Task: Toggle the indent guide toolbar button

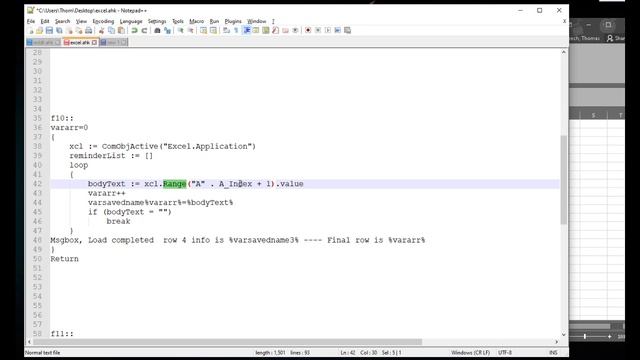Action: (246, 31)
